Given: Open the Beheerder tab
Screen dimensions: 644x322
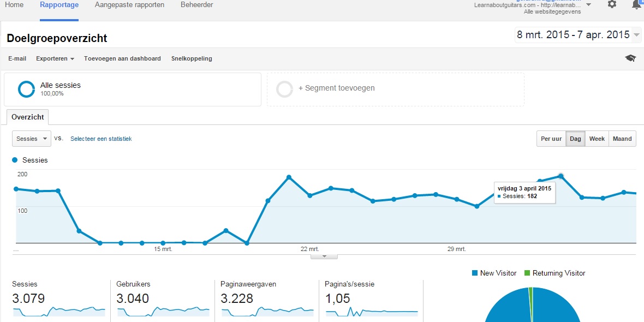Looking at the screenshot, I should tap(196, 5).
